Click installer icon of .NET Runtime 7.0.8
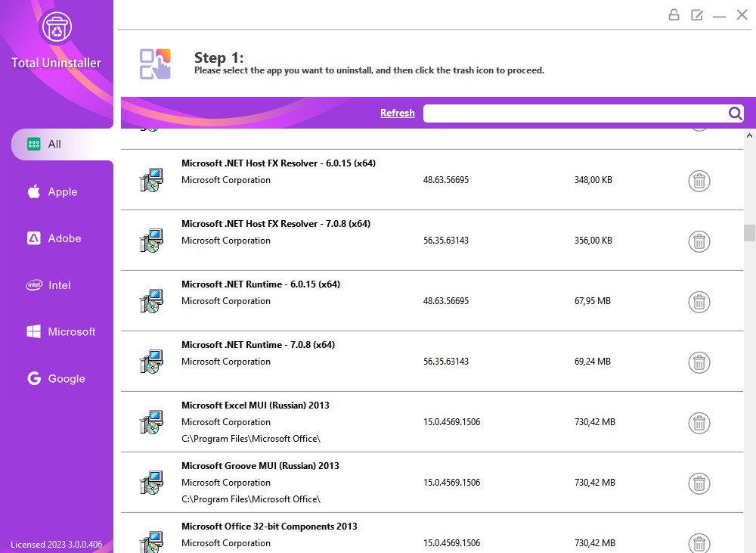Viewport: 756px width, 553px height. [x=151, y=362]
